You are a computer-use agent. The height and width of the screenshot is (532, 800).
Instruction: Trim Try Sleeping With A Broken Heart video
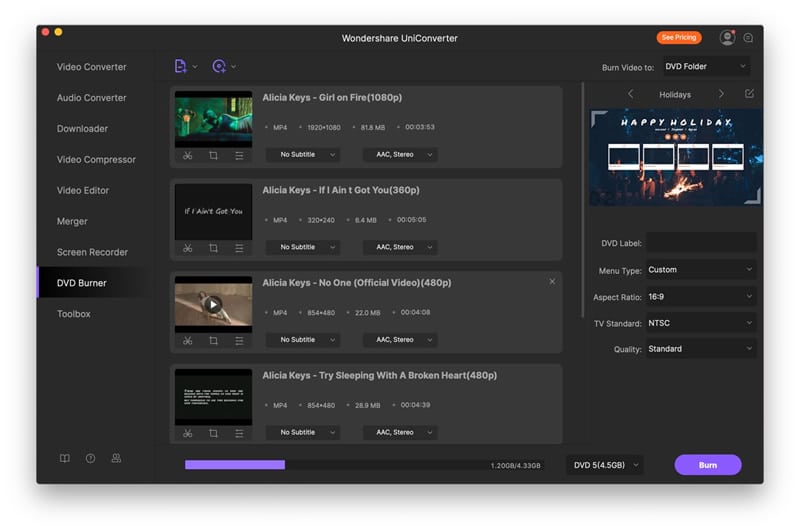188,434
